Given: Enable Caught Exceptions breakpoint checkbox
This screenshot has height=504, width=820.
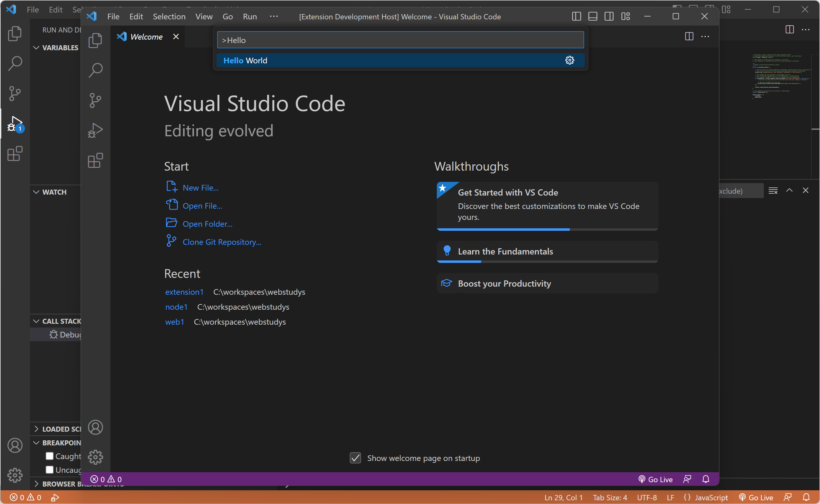Looking at the screenshot, I should (x=50, y=456).
